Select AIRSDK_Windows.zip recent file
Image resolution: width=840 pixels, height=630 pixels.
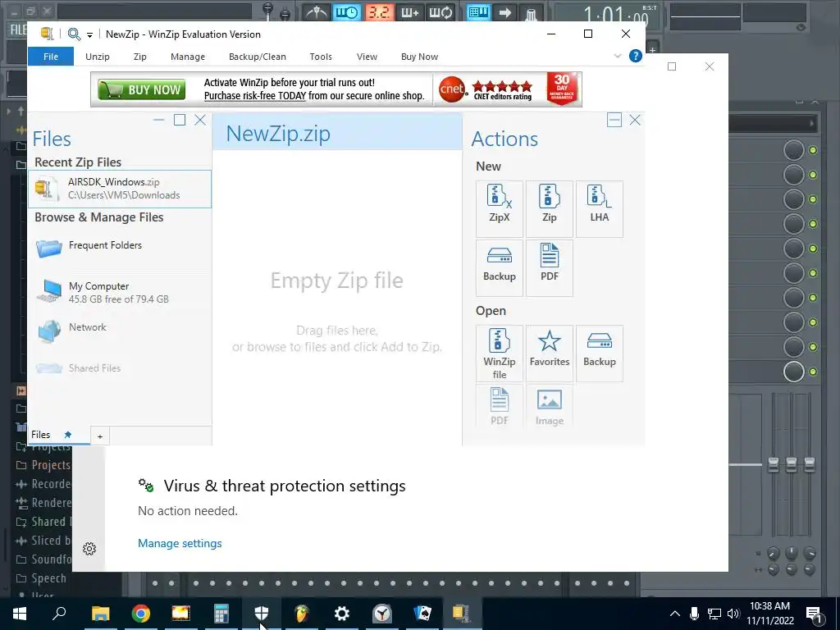120,189
